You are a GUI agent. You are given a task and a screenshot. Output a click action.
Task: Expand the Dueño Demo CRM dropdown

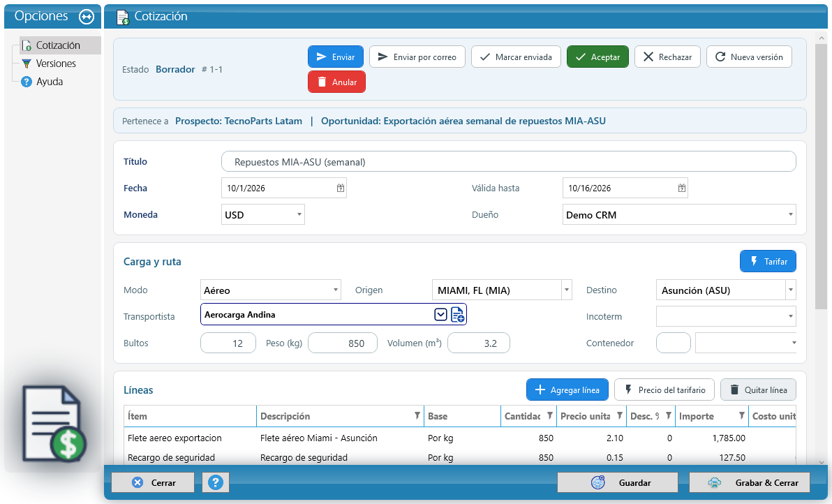pos(791,214)
